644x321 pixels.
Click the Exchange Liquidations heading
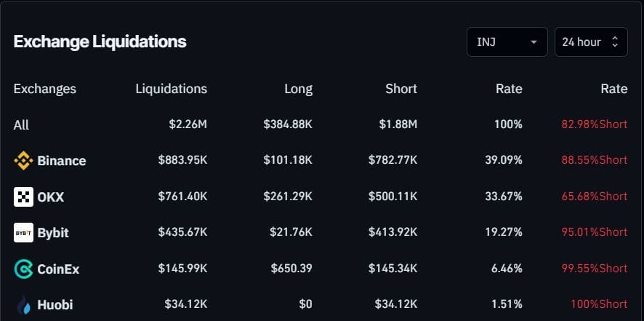click(100, 41)
